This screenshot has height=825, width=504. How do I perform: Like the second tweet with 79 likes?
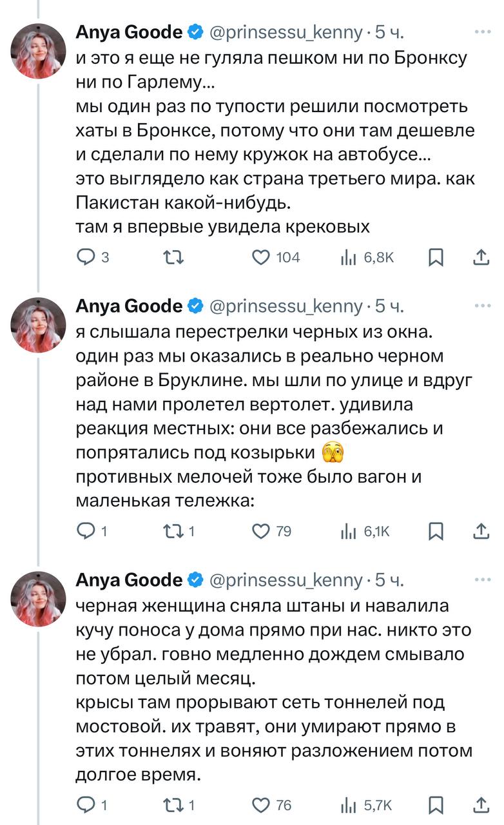click(x=260, y=531)
